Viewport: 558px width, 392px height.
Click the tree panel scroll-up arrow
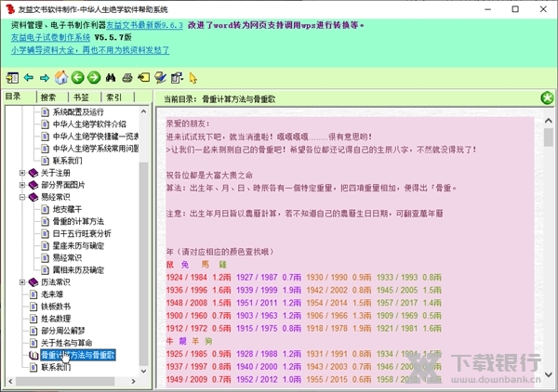(x=143, y=111)
